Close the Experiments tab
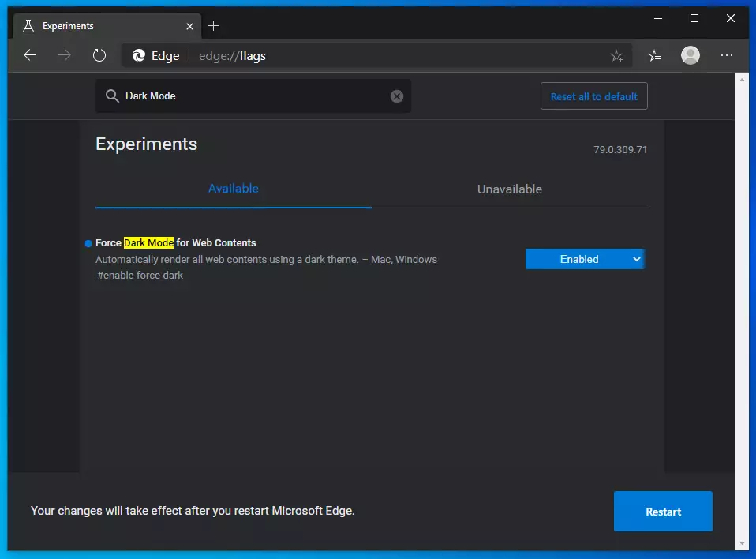756x559 pixels. [x=189, y=27]
